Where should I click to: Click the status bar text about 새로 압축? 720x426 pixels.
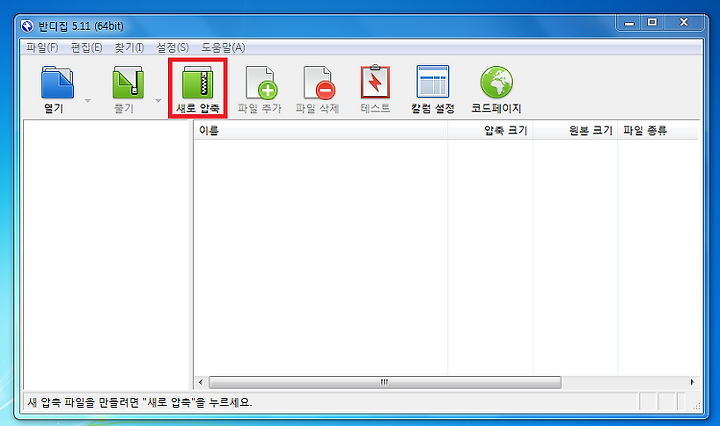(140, 403)
